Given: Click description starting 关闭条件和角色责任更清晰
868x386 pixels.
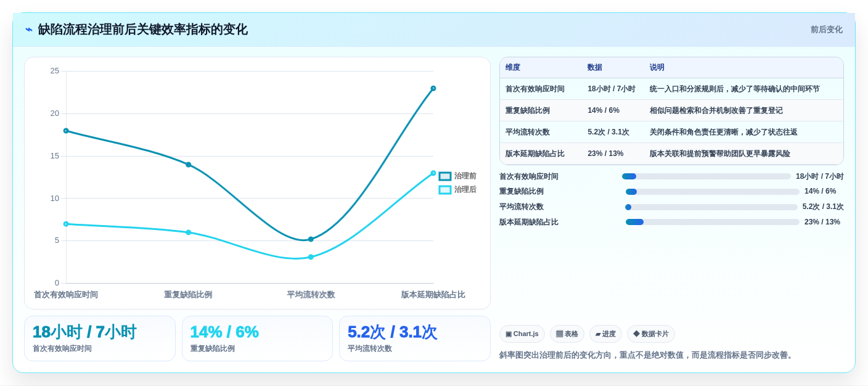Looking at the screenshot, I should coord(724,132).
